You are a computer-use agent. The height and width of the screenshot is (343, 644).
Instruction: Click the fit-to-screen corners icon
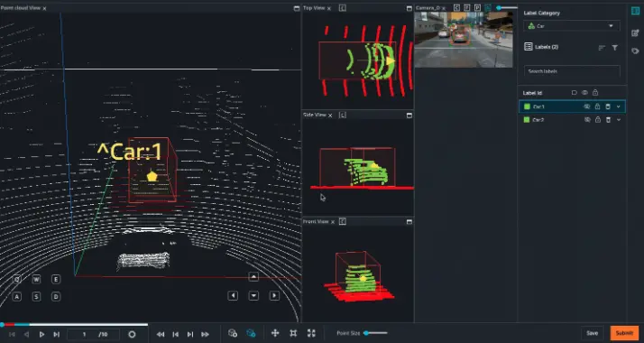311,333
